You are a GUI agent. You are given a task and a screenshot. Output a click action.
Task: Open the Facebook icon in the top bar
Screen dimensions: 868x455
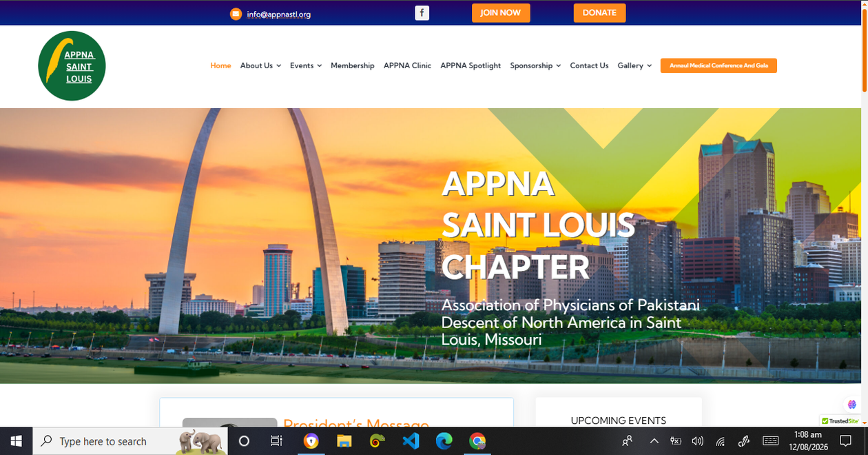click(422, 13)
